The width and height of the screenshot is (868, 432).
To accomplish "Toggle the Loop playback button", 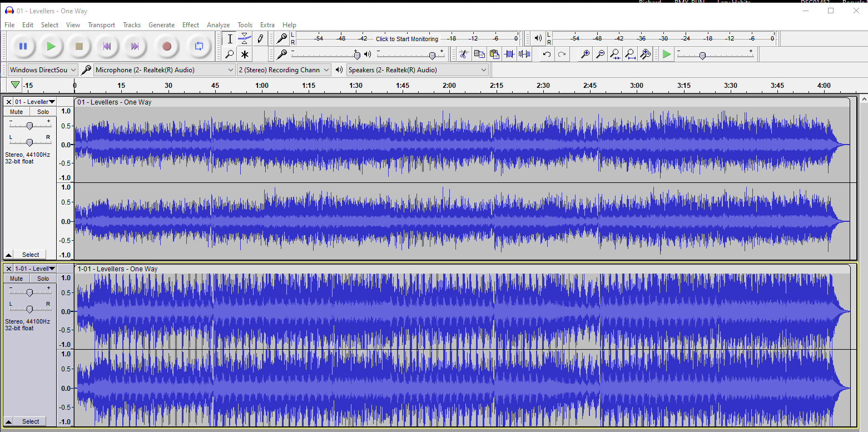I will click(x=199, y=46).
